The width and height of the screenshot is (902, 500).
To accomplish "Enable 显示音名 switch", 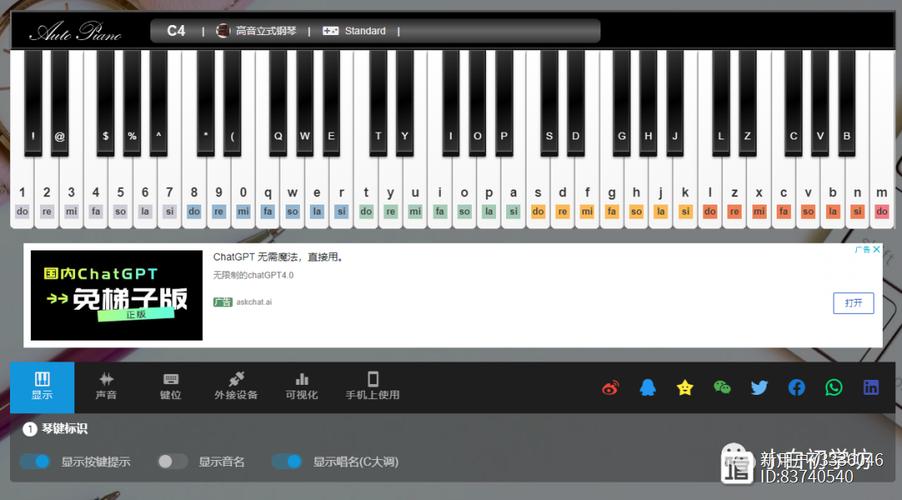I will click(x=172, y=461).
